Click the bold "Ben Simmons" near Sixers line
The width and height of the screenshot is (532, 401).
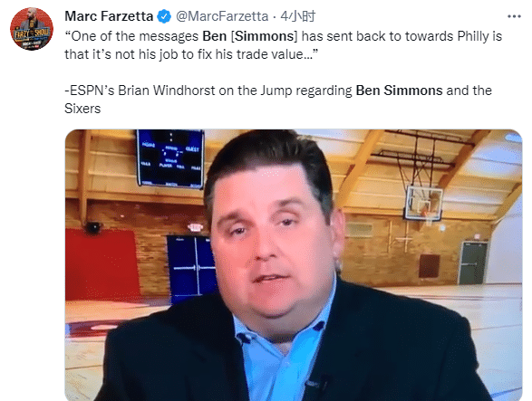[399, 91]
